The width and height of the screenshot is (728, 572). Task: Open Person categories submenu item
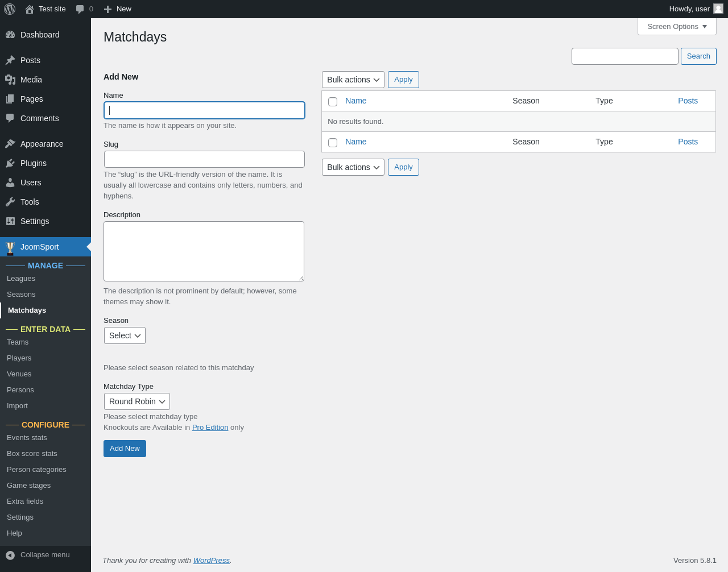[x=36, y=470]
